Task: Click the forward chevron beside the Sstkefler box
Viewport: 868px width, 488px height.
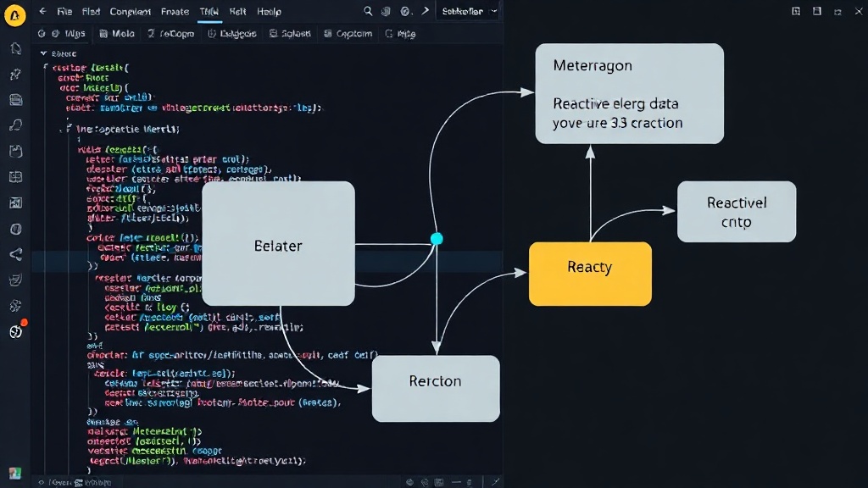Action: [x=426, y=11]
